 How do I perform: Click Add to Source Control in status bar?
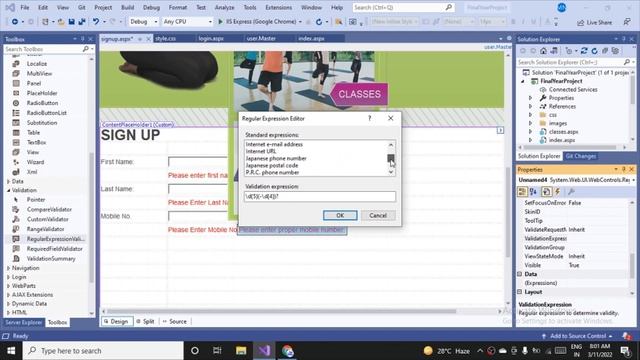[577, 336]
